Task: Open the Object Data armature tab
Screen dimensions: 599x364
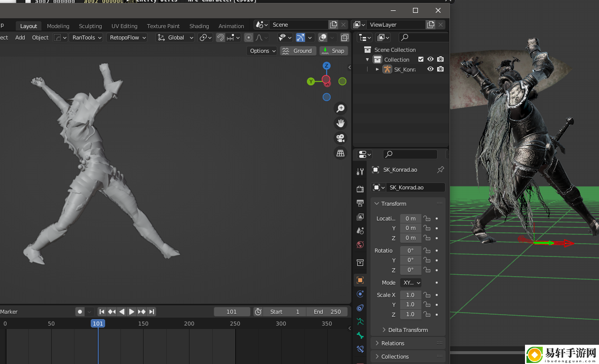Action: [360, 322]
